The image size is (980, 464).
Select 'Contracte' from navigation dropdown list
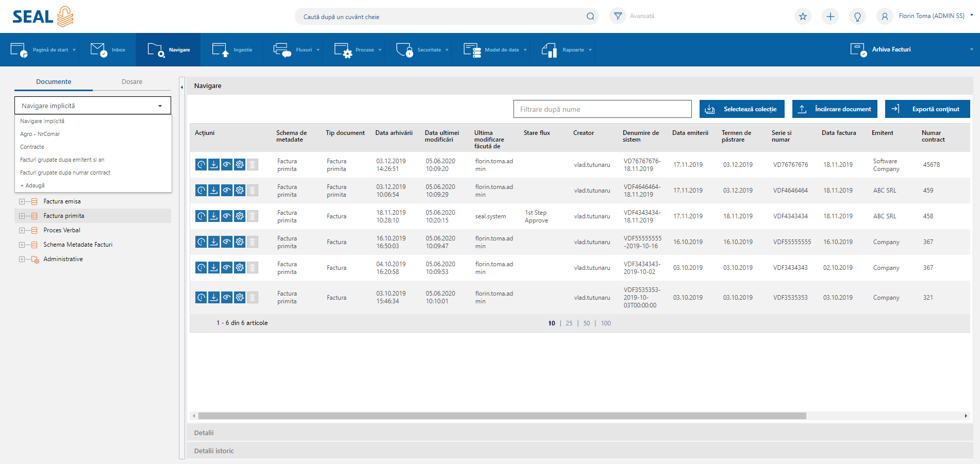32,147
